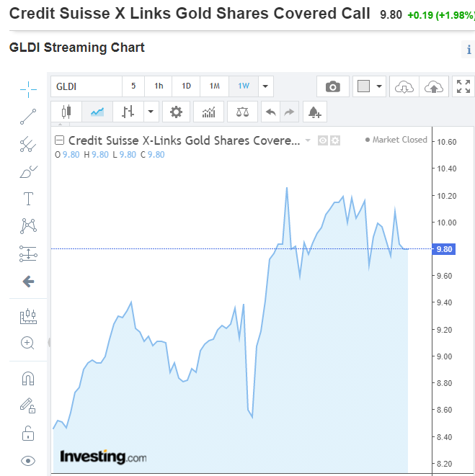
Task: Click the GLDI Streaming Chart heading
Action: pyautogui.click(x=77, y=48)
